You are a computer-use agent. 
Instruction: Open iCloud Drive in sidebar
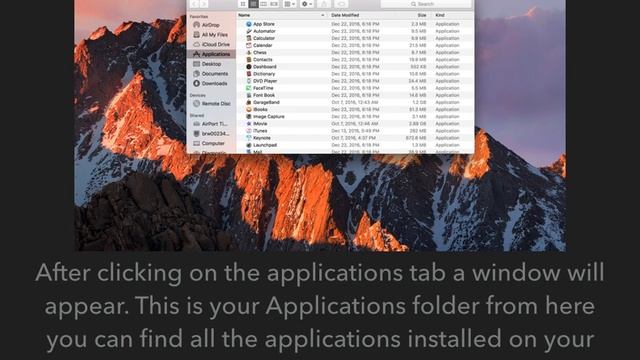coord(211,44)
